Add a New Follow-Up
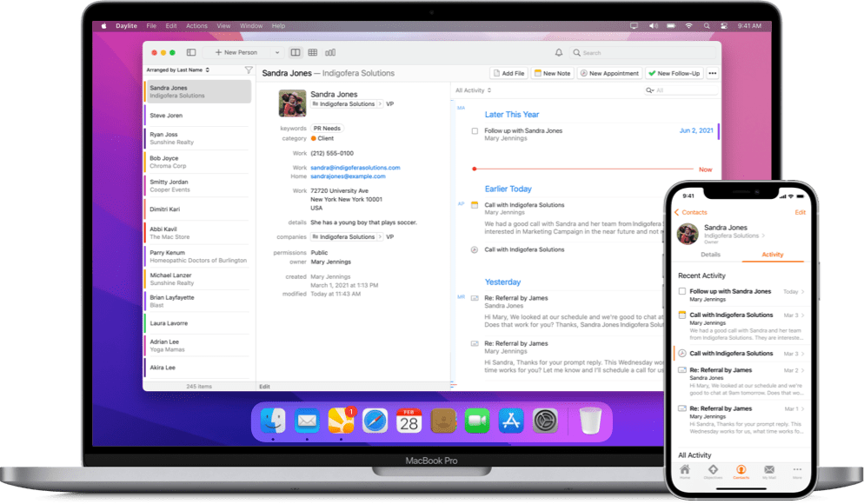The image size is (864, 504). 674,73
